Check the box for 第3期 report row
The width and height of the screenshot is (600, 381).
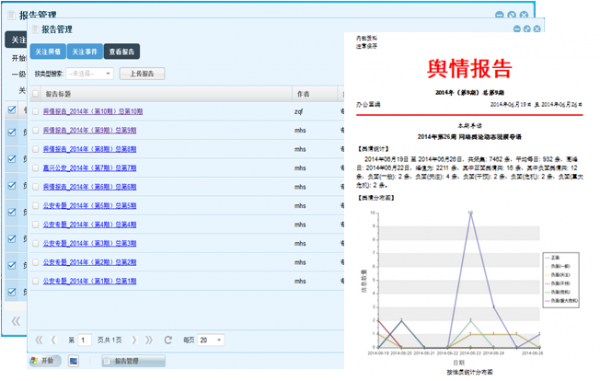pyautogui.click(x=36, y=243)
